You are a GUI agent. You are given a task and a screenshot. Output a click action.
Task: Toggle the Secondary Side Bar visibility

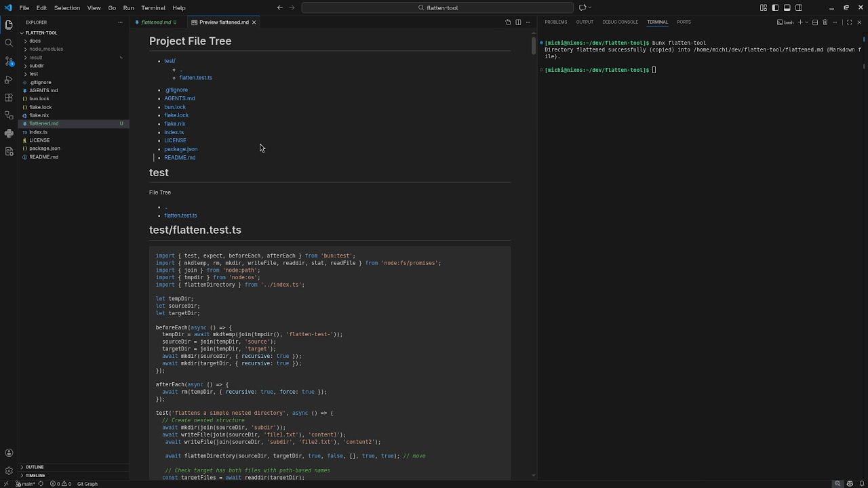click(799, 7)
